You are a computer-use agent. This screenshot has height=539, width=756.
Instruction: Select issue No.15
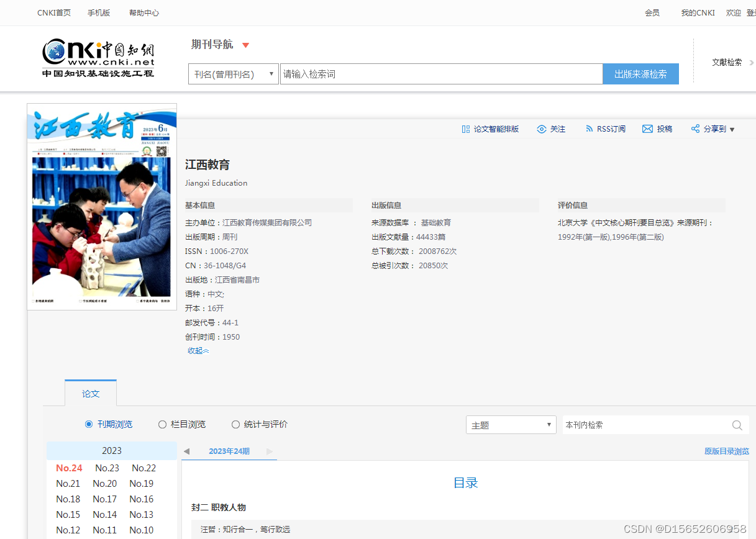[68, 515]
